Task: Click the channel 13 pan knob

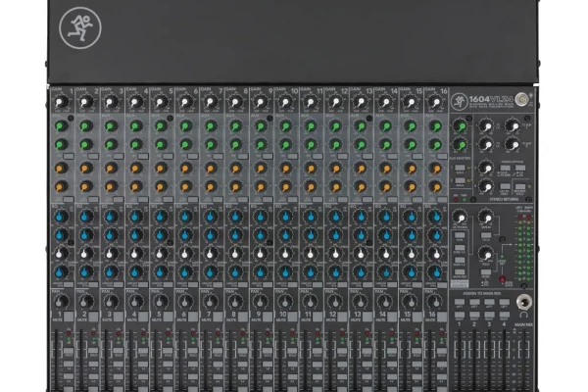Action: pos(360,302)
